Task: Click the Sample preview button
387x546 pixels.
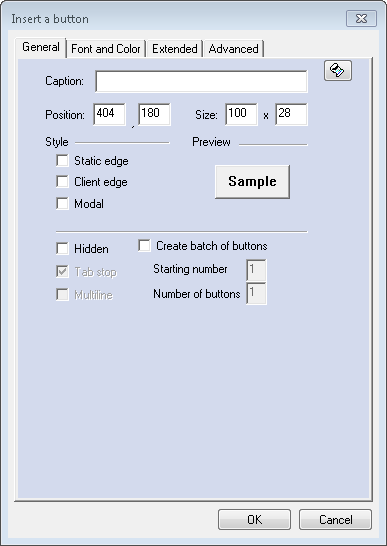Action: (252, 182)
